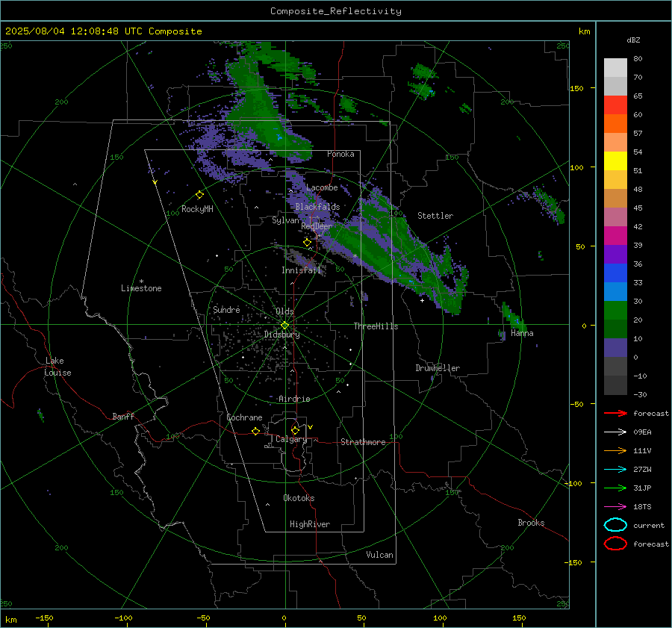
Task: Click the white 09EA arrow in legend
Action: [615, 432]
